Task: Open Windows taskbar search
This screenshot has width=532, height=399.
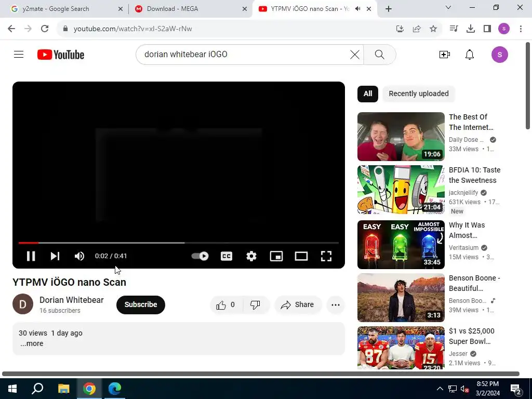Action: coord(37,389)
